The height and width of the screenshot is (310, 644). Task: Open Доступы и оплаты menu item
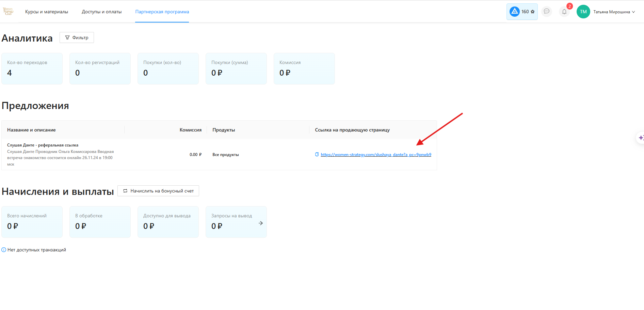pos(101,12)
